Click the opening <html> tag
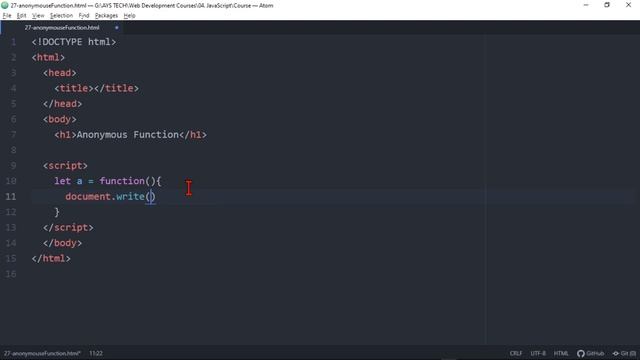Image resolution: width=640 pixels, height=360 pixels. [48, 58]
